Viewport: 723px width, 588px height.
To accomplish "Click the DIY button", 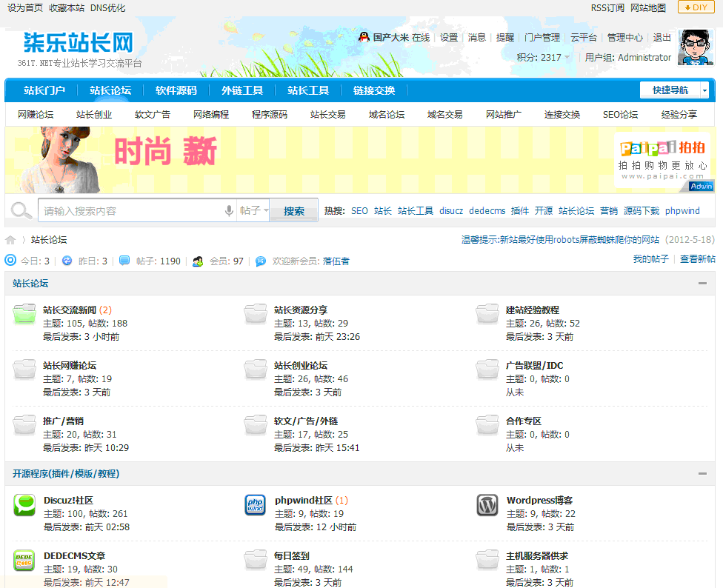I will pyautogui.click(x=696, y=7).
